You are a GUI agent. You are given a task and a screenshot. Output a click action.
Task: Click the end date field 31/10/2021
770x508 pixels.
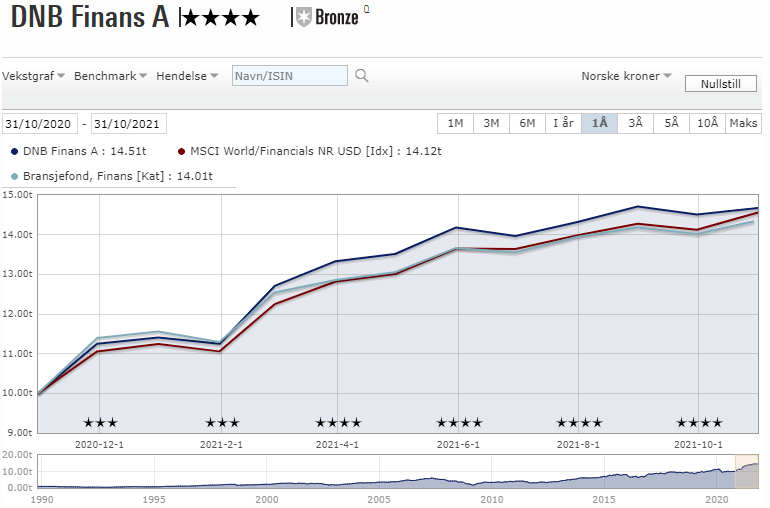pyautogui.click(x=129, y=123)
